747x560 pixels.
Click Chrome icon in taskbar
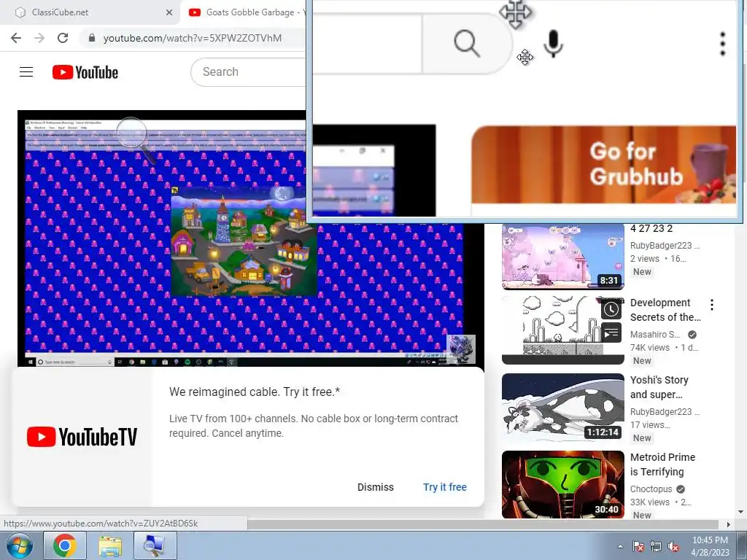coord(65,545)
